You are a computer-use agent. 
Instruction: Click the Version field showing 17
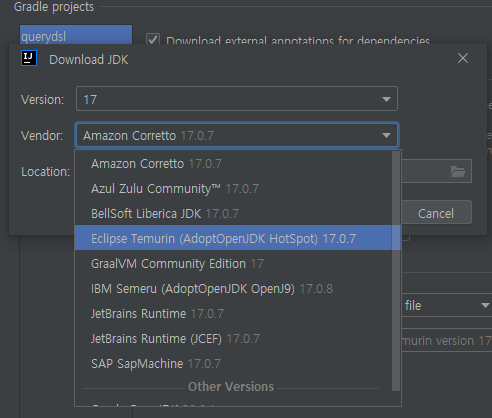click(x=237, y=99)
